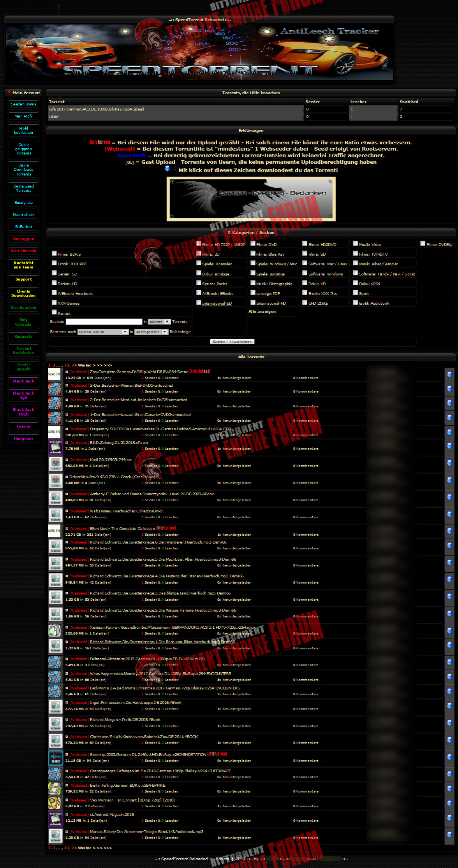The image size is (458, 868).
Task: Check the UHD 2160p category
Action: coord(305,302)
